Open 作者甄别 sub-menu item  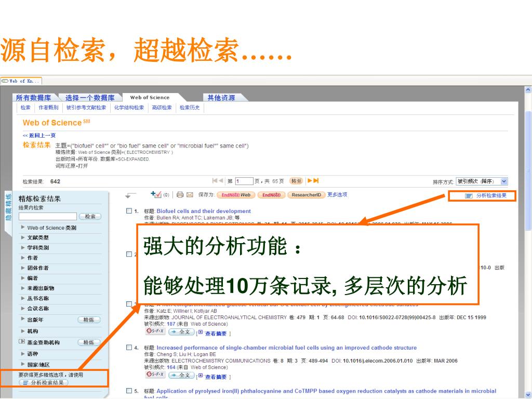pos(48,108)
